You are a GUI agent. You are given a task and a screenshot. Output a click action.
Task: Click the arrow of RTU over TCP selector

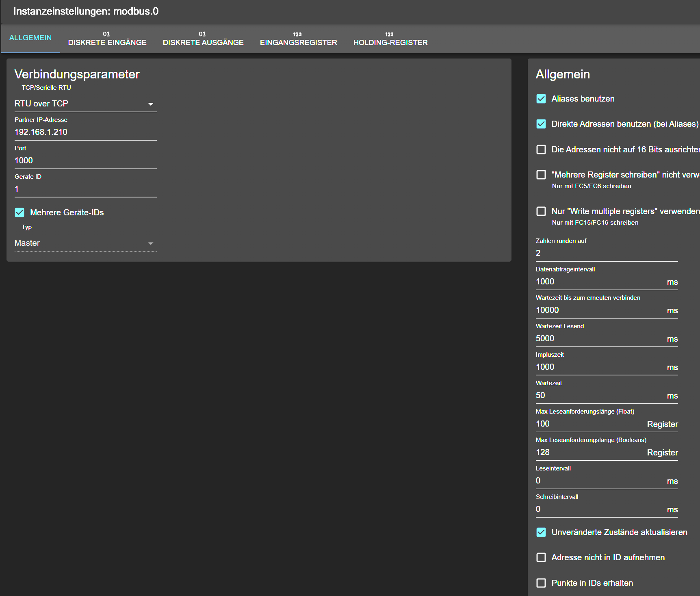pos(151,104)
